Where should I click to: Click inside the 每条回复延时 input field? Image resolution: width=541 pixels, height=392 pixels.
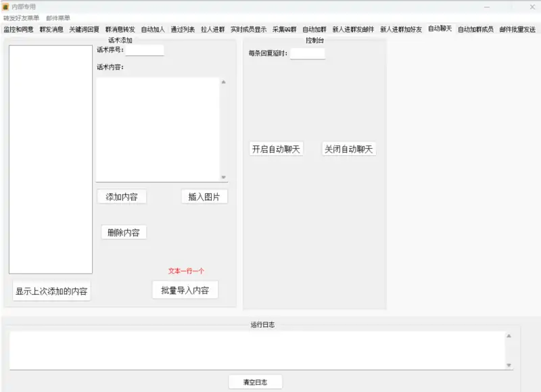click(x=307, y=53)
